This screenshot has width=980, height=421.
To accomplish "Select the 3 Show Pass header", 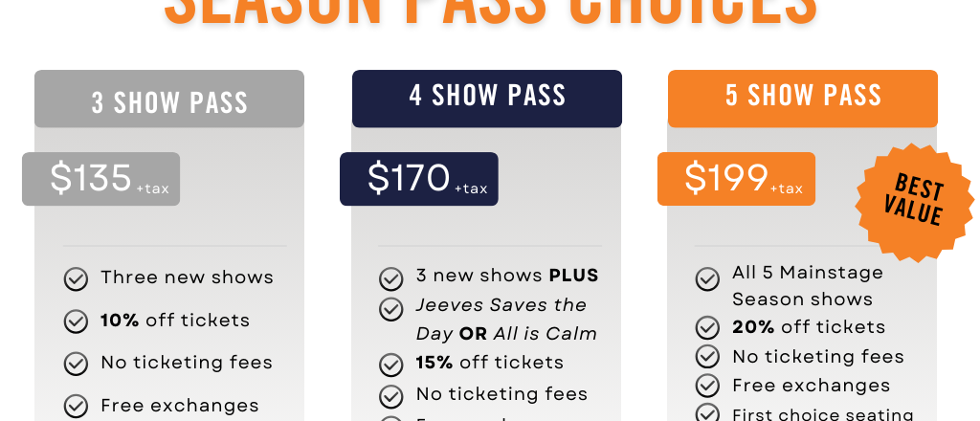I will coord(169,99).
